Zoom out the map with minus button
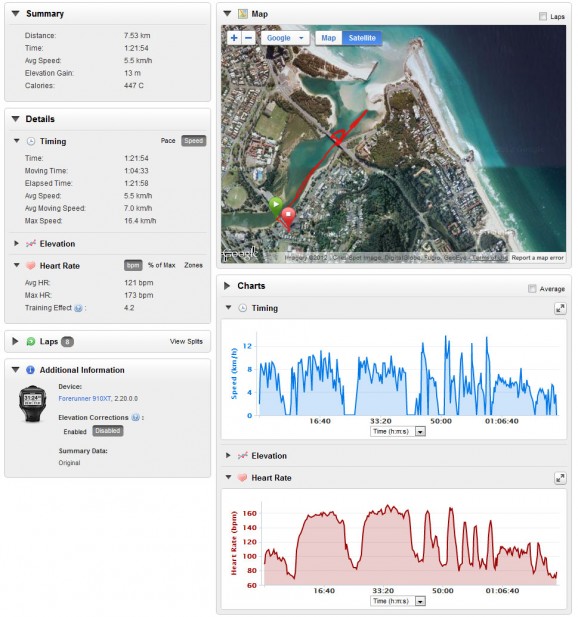This screenshot has width=578, height=617. pos(248,38)
